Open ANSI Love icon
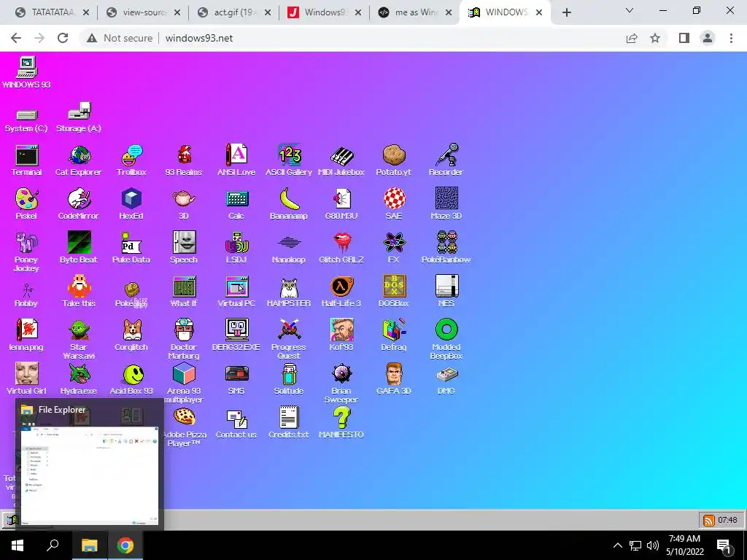The image size is (747, 560). point(236,160)
